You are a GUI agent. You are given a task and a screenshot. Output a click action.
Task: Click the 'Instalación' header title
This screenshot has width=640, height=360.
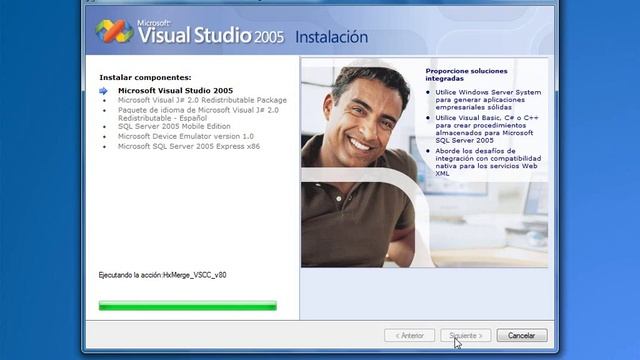(331, 37)
